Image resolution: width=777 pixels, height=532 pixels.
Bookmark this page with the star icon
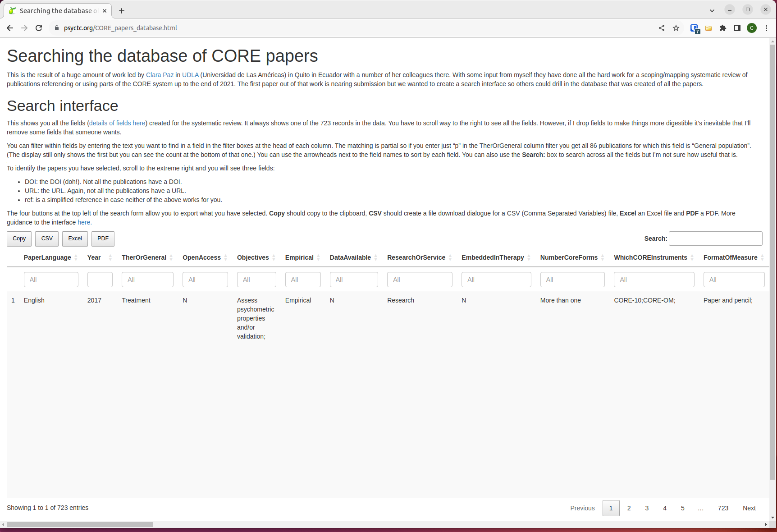pyautogui.click(x=676, y=28)
